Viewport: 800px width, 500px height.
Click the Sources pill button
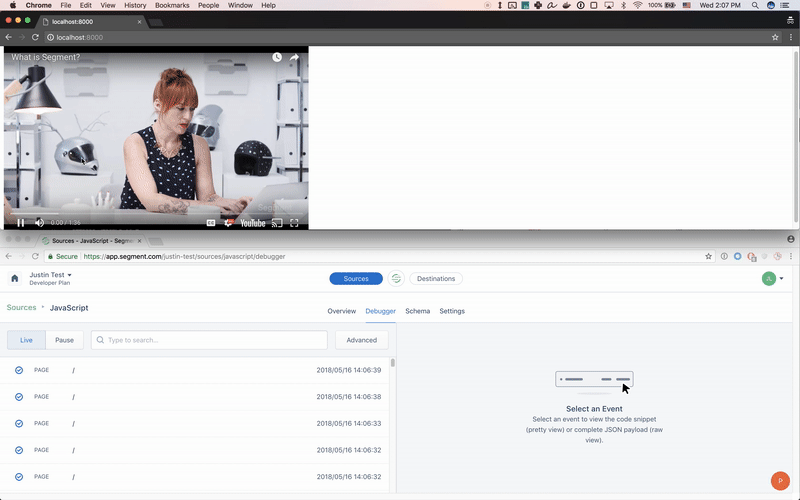click(356, 279)
